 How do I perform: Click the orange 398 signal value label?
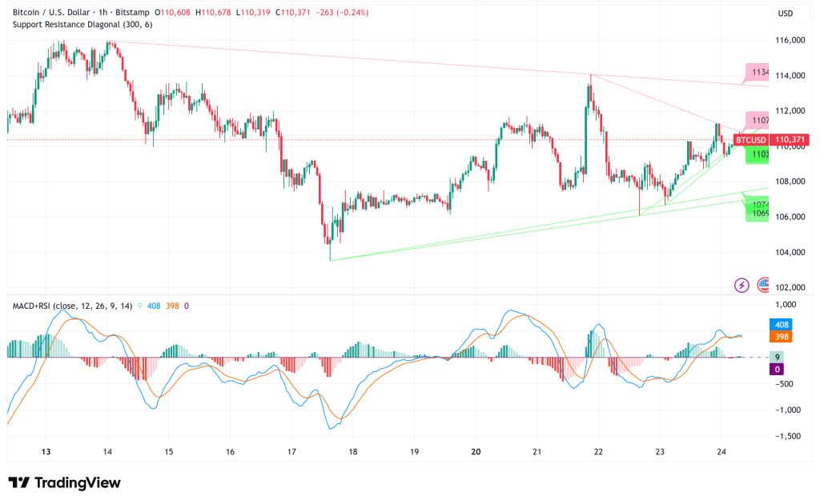tap(782, 337)
